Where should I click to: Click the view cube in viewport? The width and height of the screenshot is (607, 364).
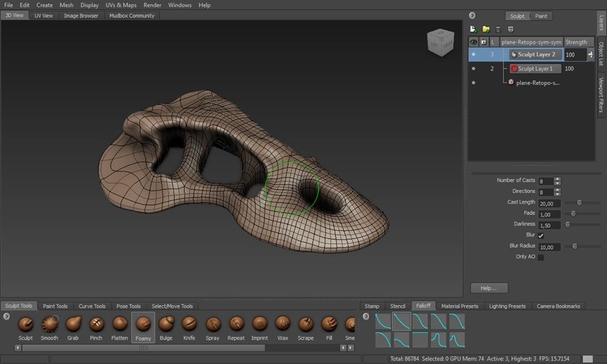440,42
